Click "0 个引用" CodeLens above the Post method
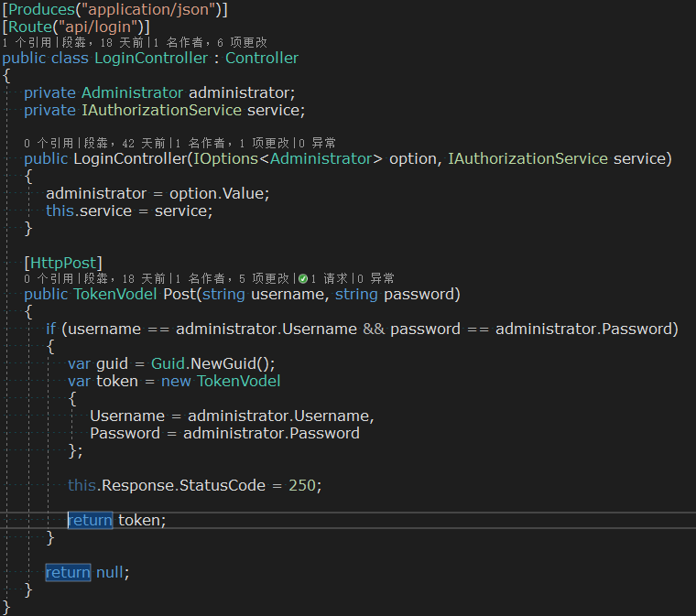The height and width of the screenshot is (616, 696). click(49, 278)
